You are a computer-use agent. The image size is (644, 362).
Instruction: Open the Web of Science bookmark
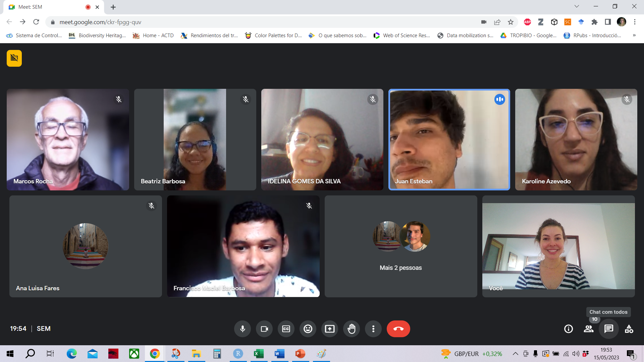pyautogui.click(x=402, y=35)
